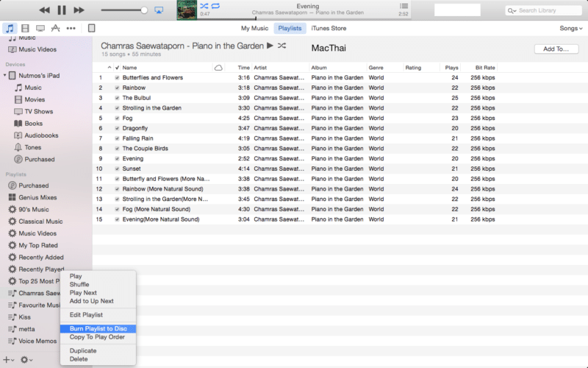The image size is (588, 368).
Task: Uncheck the Butterflies and Flowers song checkbox
Action: (x=117, y=77)
